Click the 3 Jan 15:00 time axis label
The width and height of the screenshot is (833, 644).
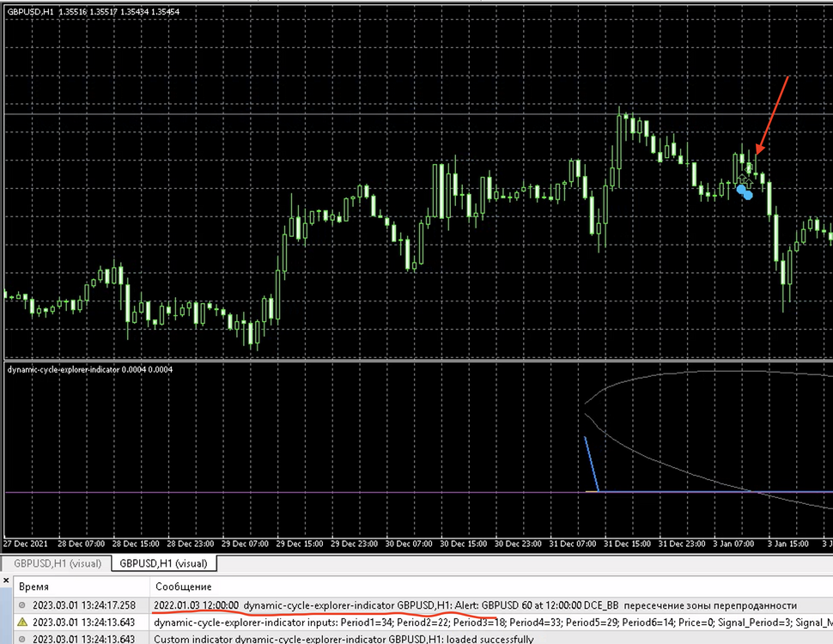click(x=788, y=544)
